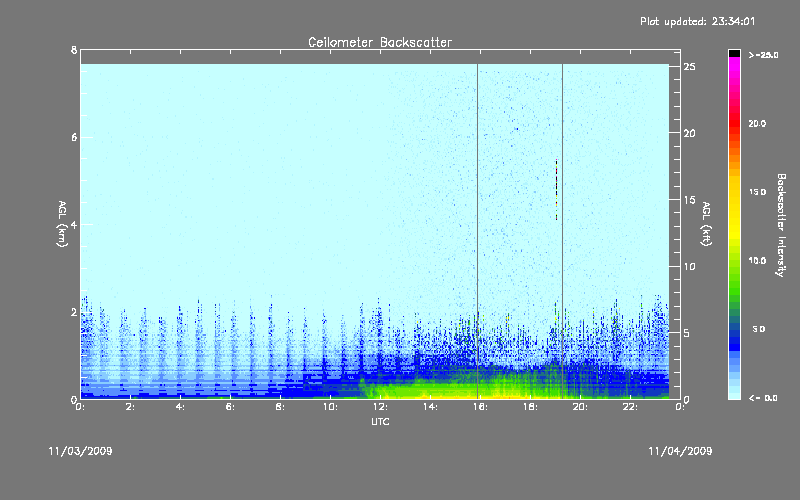The width and height of the screenshot is (800, 500).
Task: Click the AGL (km) left axis label
Action: point(62,224)
